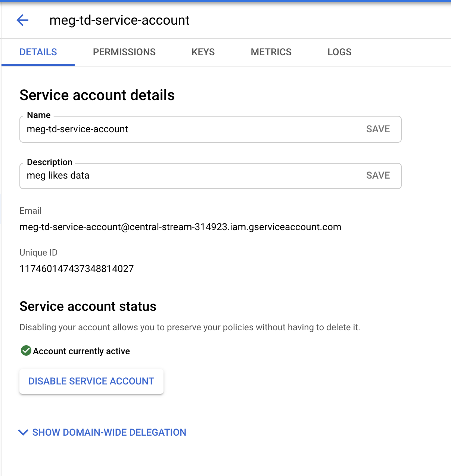Save the description 'meg likes data'

378,176
